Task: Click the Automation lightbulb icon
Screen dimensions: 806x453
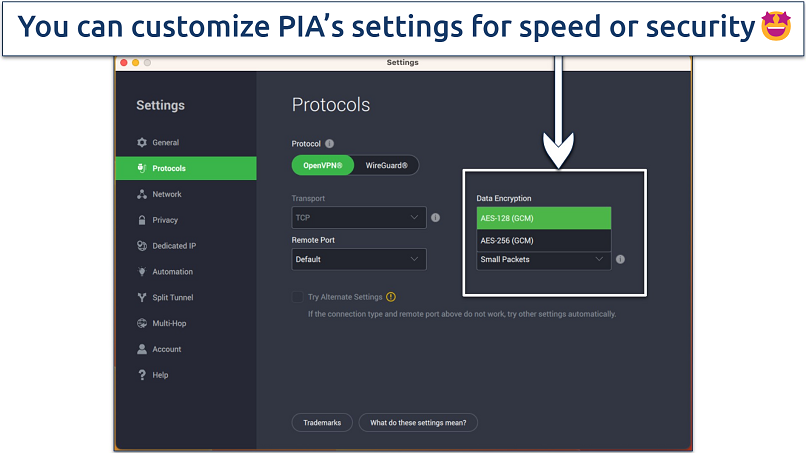Action: pyautogui.click(x=142, y=272)
